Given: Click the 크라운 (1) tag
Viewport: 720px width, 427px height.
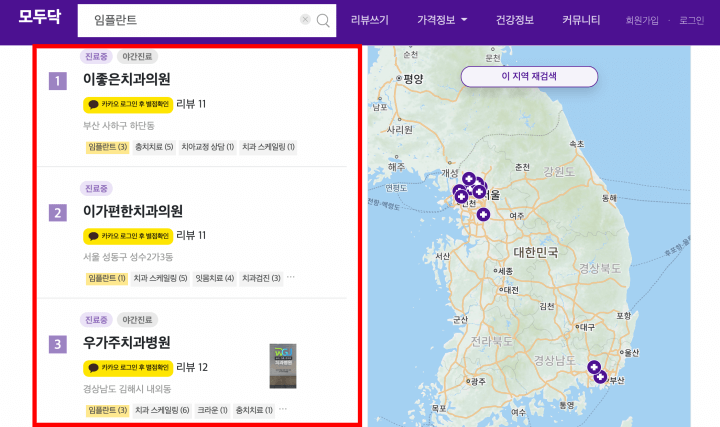Looking at the screenshot, I should (212, 410).
